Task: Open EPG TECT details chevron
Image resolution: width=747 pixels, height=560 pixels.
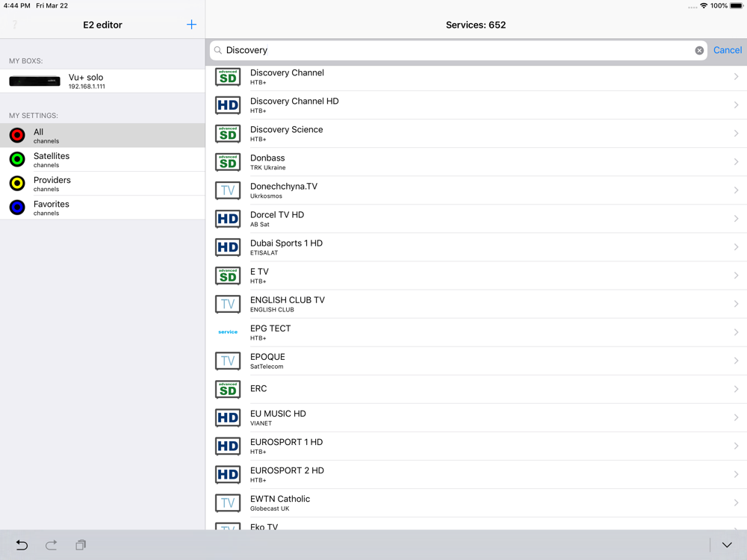Action: (x=736, y=332)
